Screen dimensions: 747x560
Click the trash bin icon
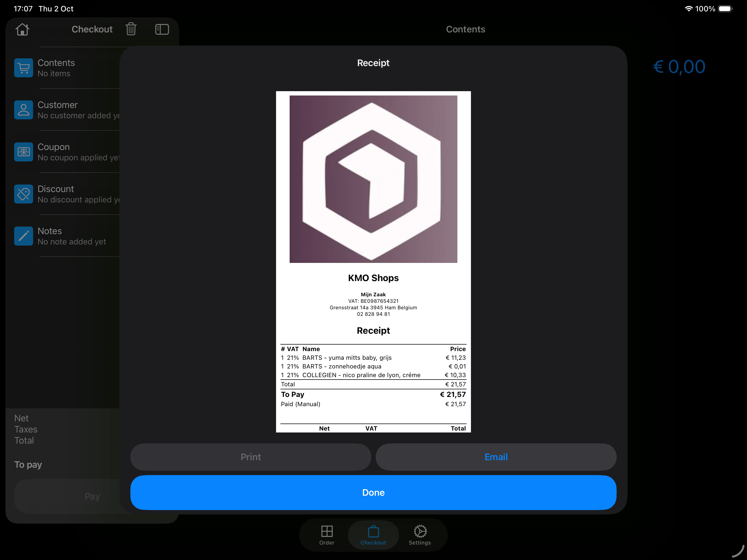[131, 29]
